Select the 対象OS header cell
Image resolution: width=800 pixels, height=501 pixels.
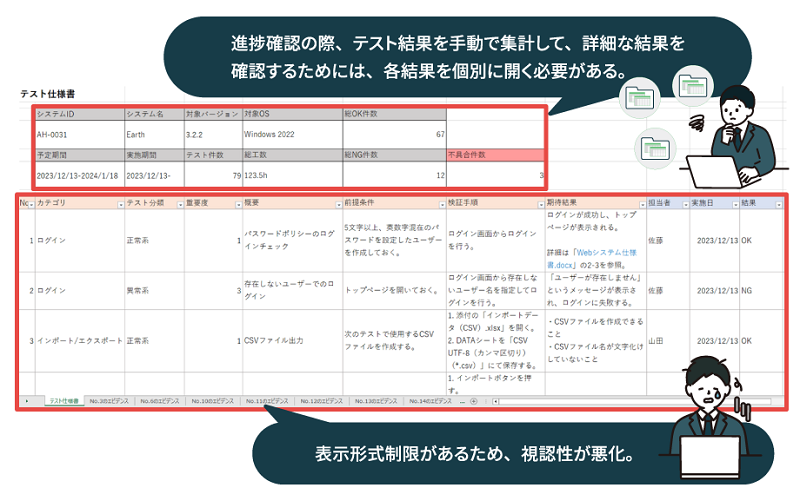pos(292,114)
